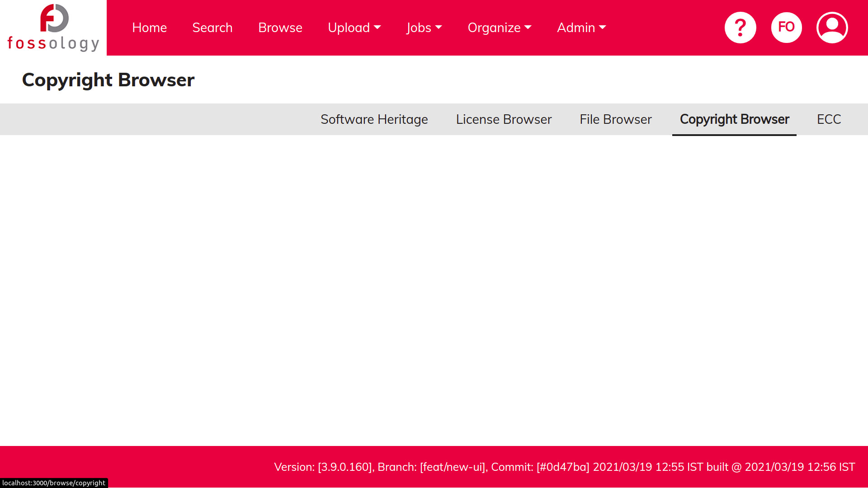
Task: Switch to the ECC tab
Action: (x=829, y=119)
